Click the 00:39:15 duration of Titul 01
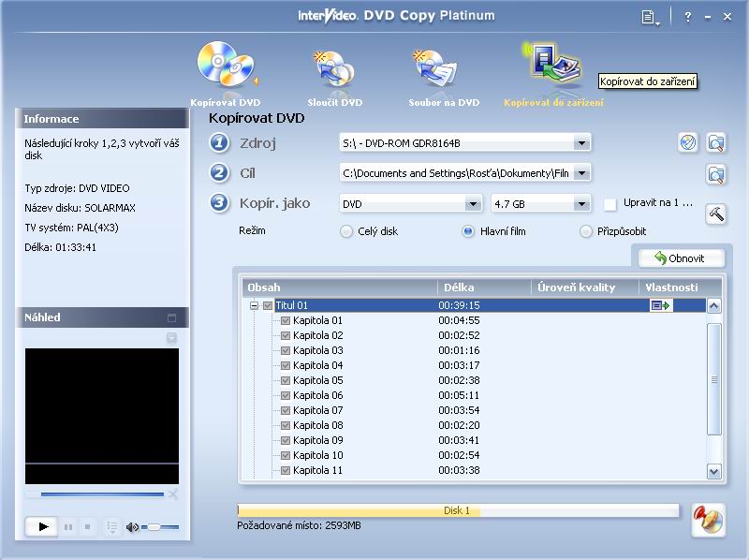This screenshot has width=749, height=560. (x=459, y=305)
